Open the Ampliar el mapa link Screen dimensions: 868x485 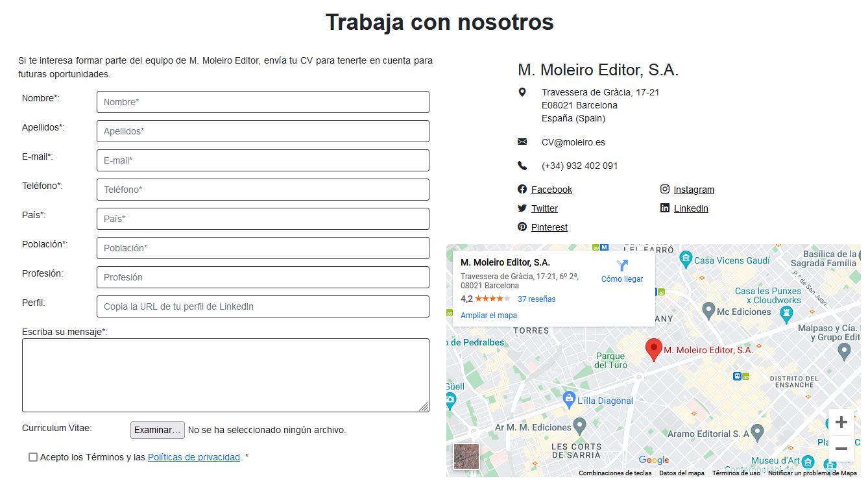pyautogui.click(x=488, y=315)
